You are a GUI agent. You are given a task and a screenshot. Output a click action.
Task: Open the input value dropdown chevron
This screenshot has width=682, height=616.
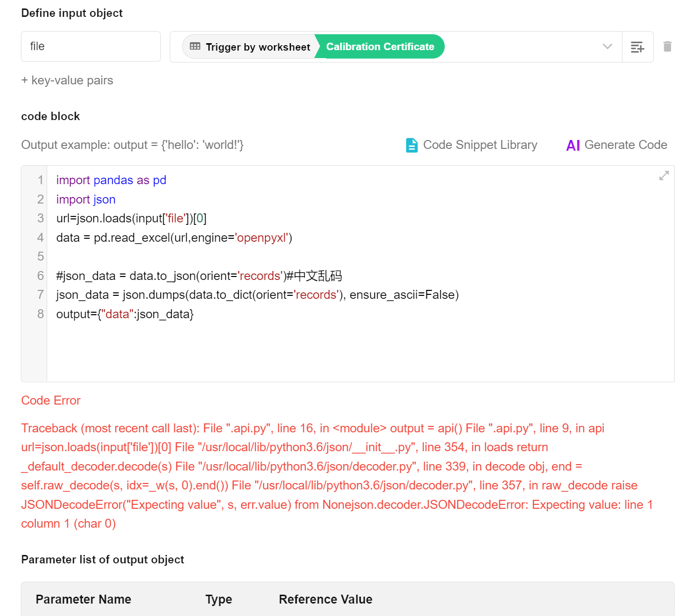tap(607, 47)
